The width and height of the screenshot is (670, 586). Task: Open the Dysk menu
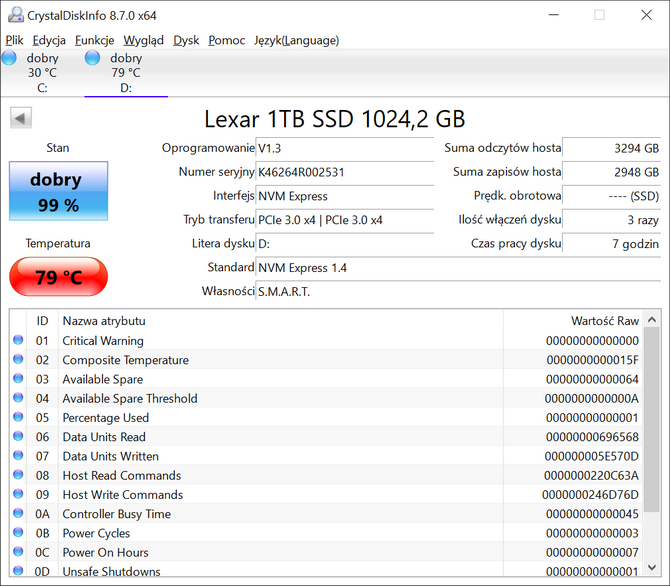pyautogui.click(x=186, y=40)
